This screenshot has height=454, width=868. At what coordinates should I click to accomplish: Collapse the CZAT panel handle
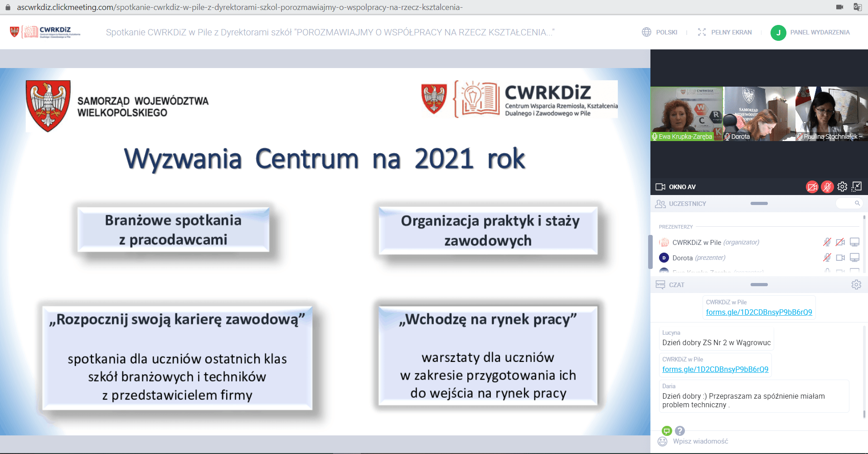tap(759, 285)
